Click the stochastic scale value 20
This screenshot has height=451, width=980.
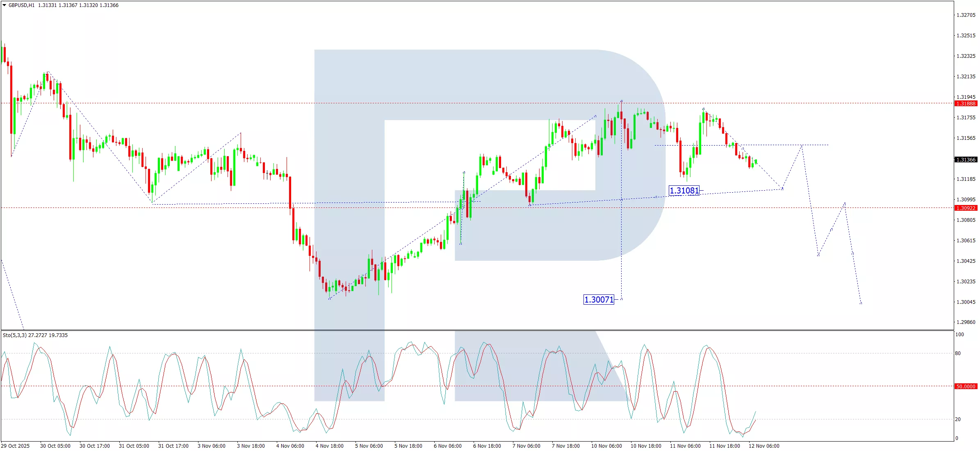(958, 419)
